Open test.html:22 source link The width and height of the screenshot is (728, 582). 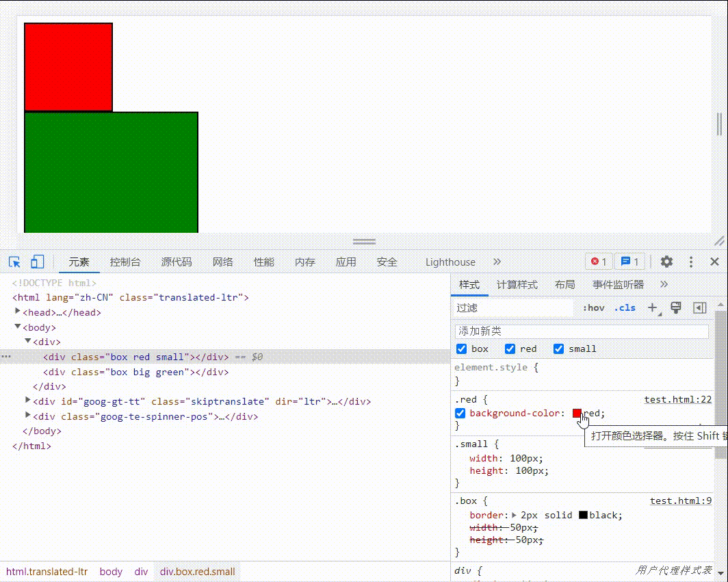(x=678, y=399)
